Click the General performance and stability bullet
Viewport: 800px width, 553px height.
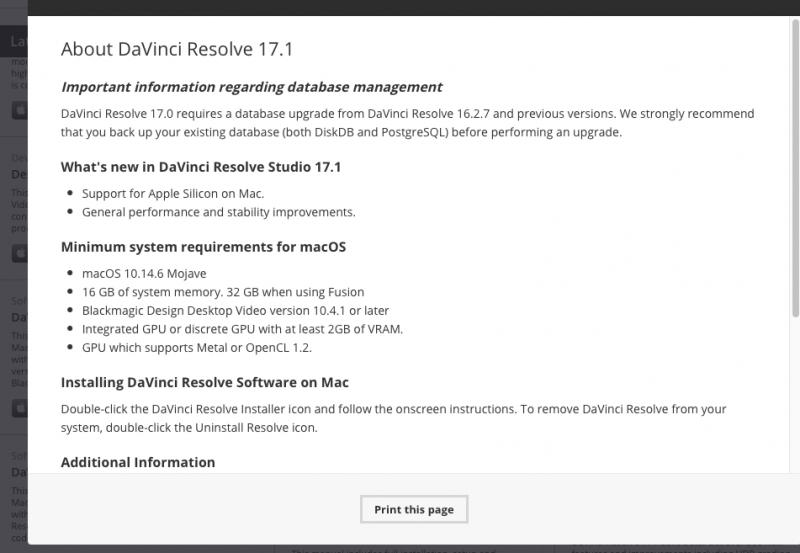[x=218, y=212]
